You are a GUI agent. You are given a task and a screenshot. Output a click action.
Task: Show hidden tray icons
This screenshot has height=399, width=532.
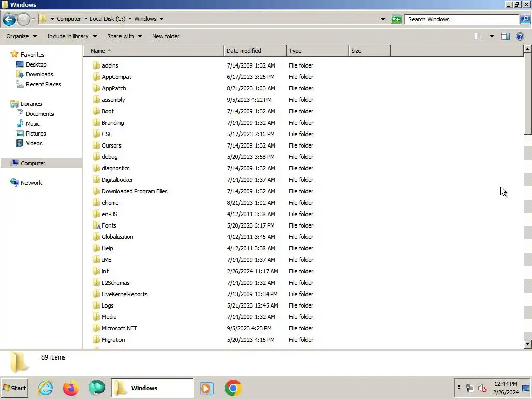pos(459,388)
